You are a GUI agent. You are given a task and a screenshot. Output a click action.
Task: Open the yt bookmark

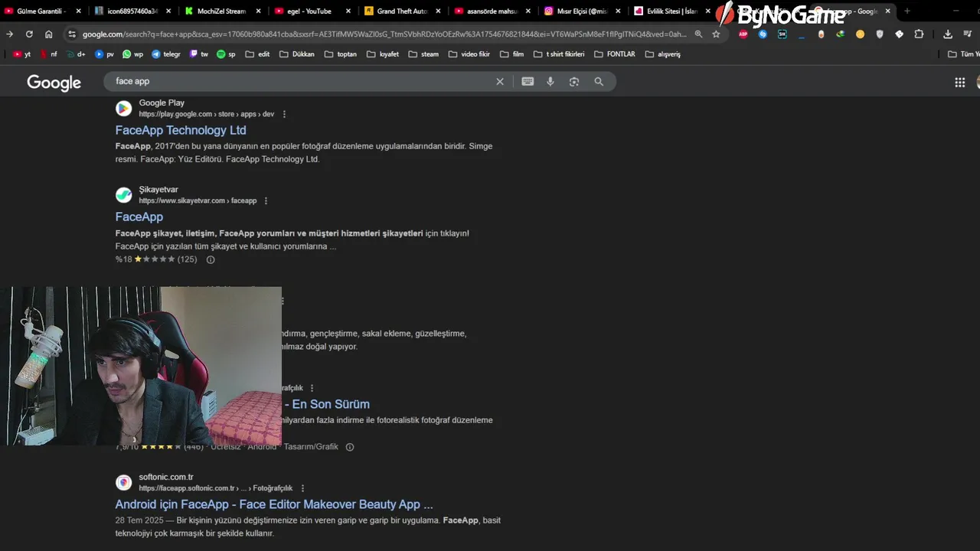22,54
